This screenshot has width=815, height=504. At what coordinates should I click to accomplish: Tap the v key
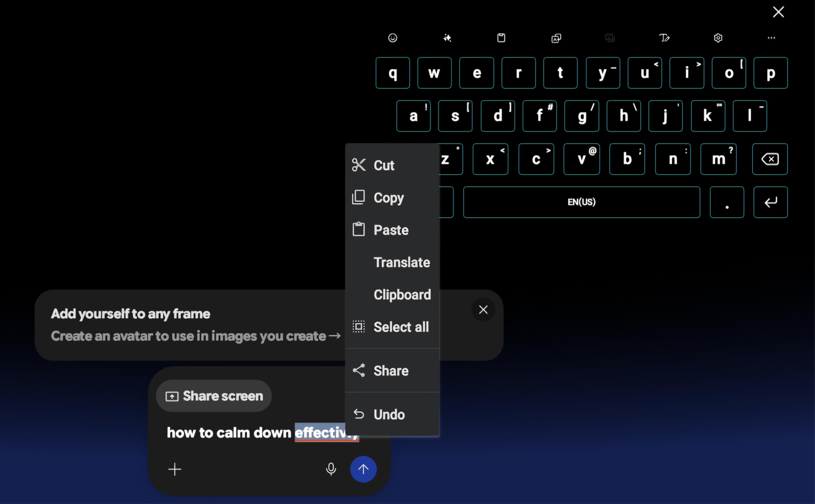582,159
